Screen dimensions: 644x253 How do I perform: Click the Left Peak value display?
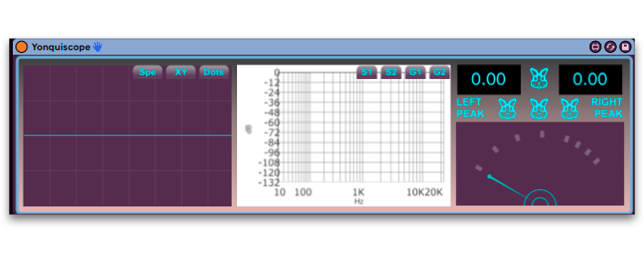point(488,80)
